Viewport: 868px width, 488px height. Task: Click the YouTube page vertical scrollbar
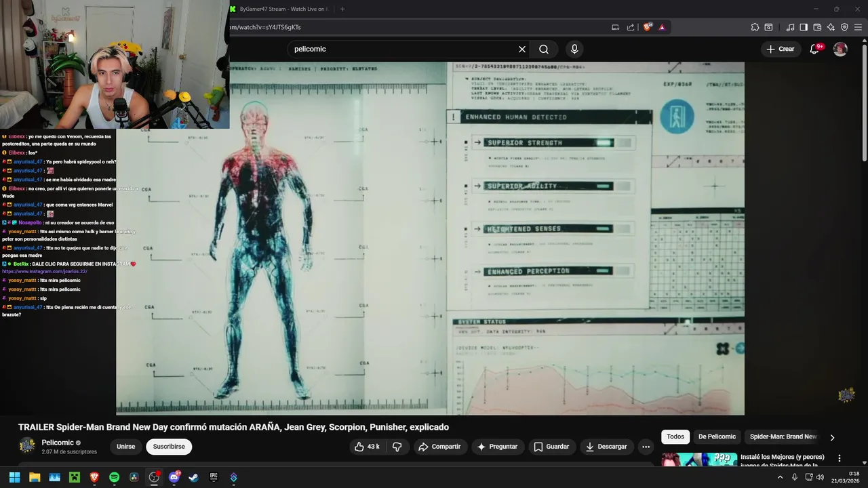864,102
